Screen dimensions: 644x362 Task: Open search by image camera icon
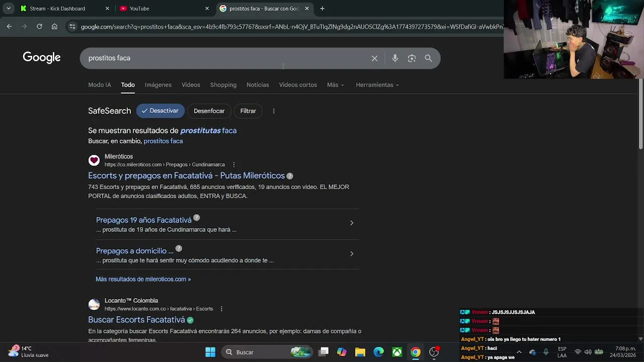[412, 58]
